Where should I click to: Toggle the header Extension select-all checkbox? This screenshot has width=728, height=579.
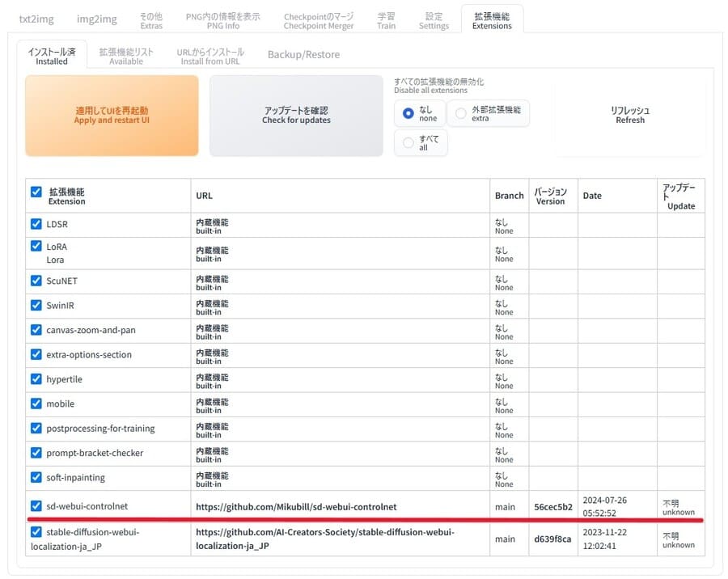[36, 192]
